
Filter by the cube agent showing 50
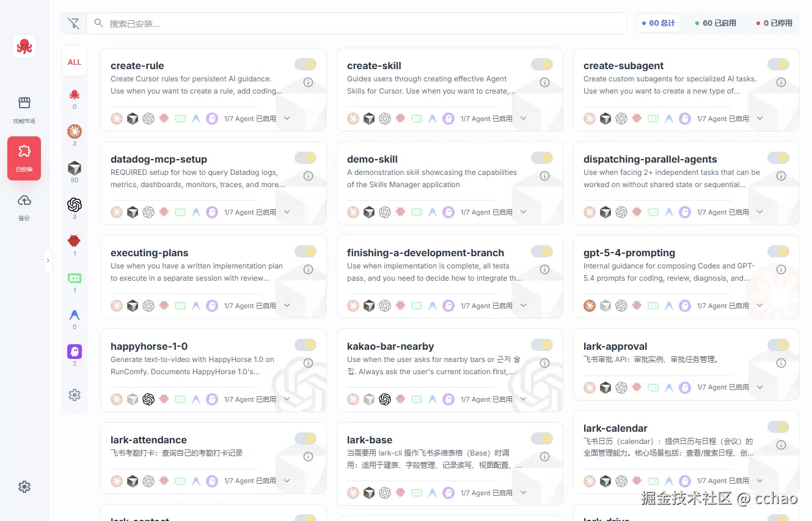coord(75,172)
